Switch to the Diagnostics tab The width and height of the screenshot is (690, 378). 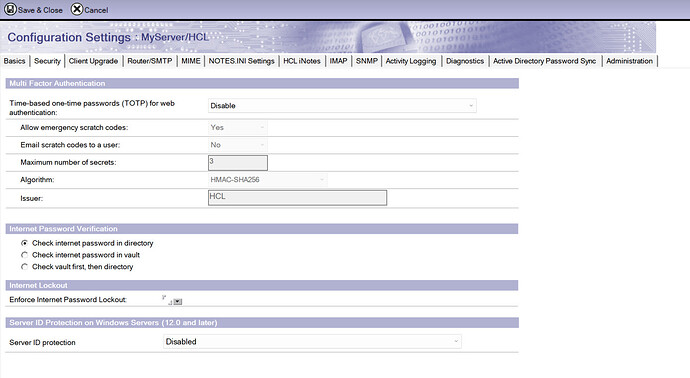(x=465, y=61)
